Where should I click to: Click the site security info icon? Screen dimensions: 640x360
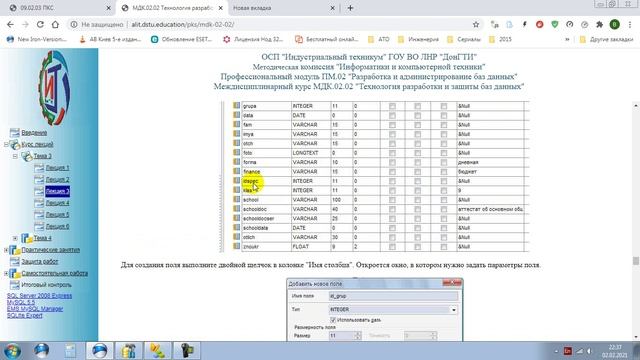click(74, 24)
